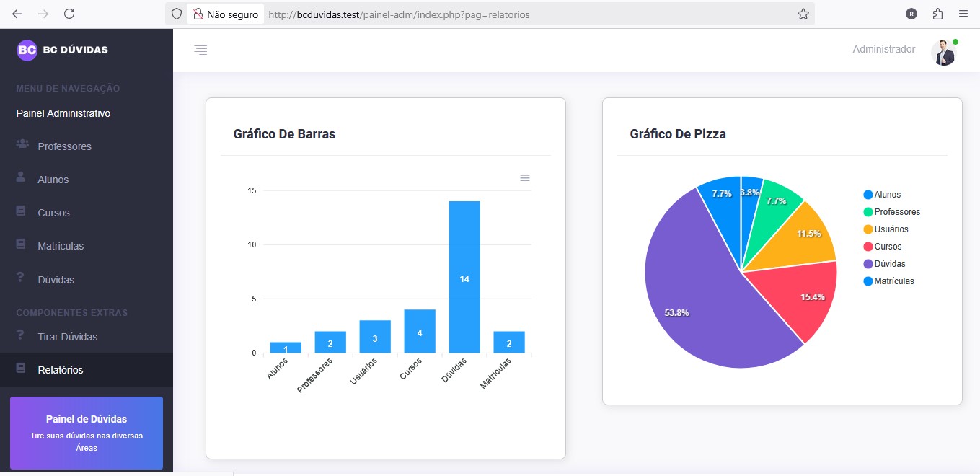
Task: Click the Painel de Dúvidas banner
Action: pos(87,433)
